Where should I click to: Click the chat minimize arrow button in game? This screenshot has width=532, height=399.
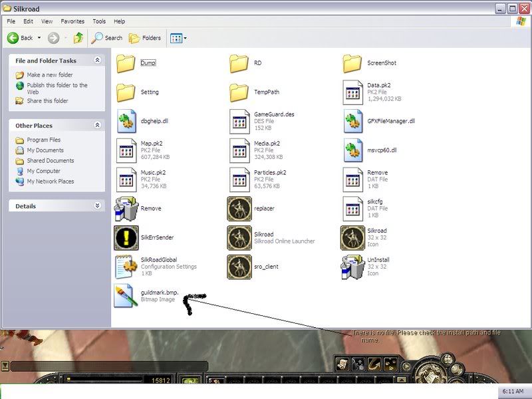[x=5, y=366]
